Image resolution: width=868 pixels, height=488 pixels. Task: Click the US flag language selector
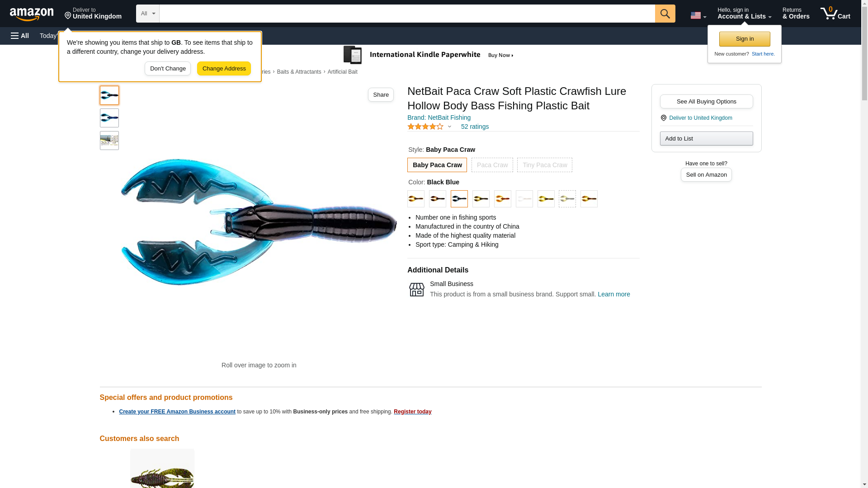698,15
